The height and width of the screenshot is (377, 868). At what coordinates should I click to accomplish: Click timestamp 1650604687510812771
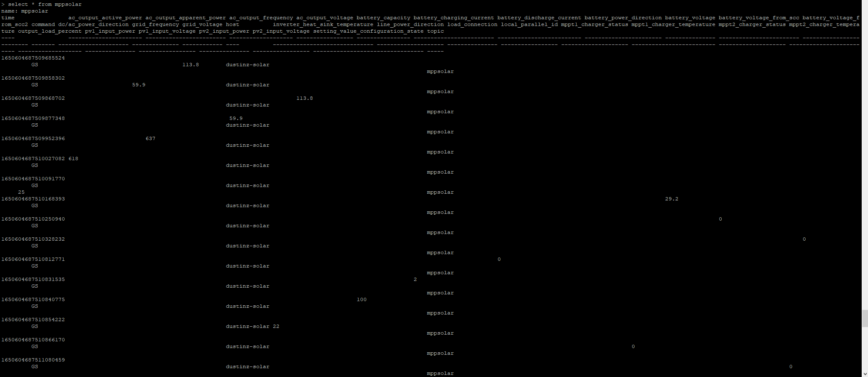point(33,259)
